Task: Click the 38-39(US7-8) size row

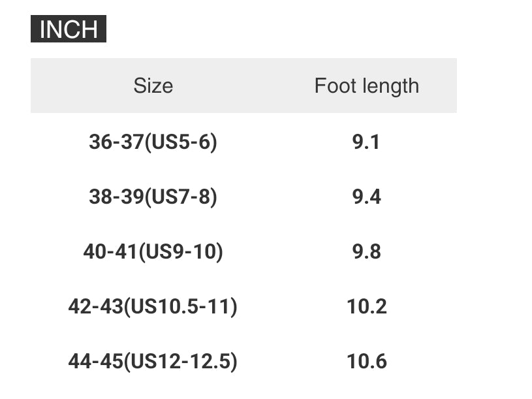Action: pyautogui.click(x=153, y=197)
